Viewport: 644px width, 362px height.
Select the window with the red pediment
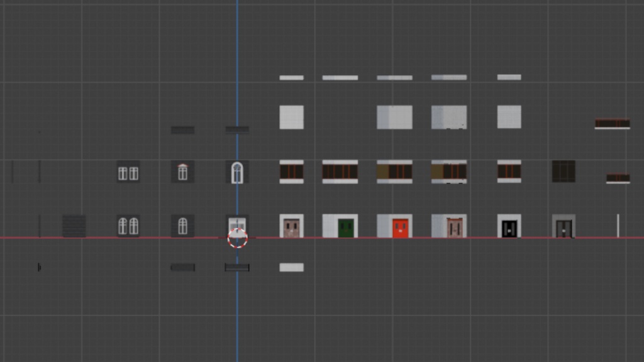(183, 172)
